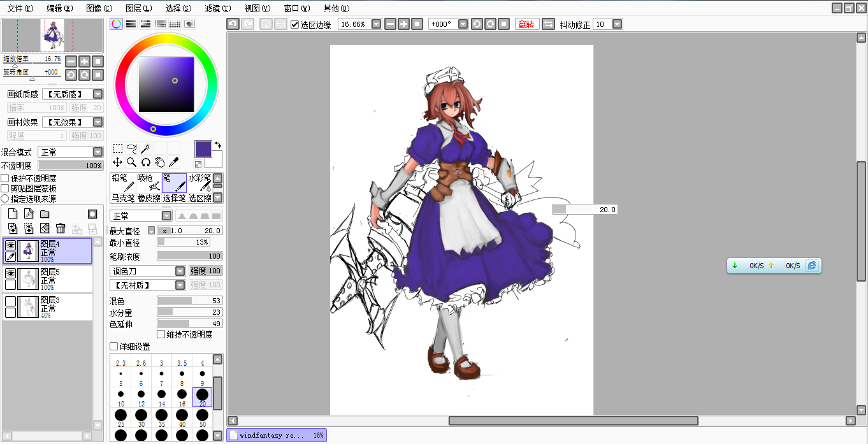868x444 pixels.
Task: Enable the 保护不透明度 checkbox
Action: [x=5, y=178]
